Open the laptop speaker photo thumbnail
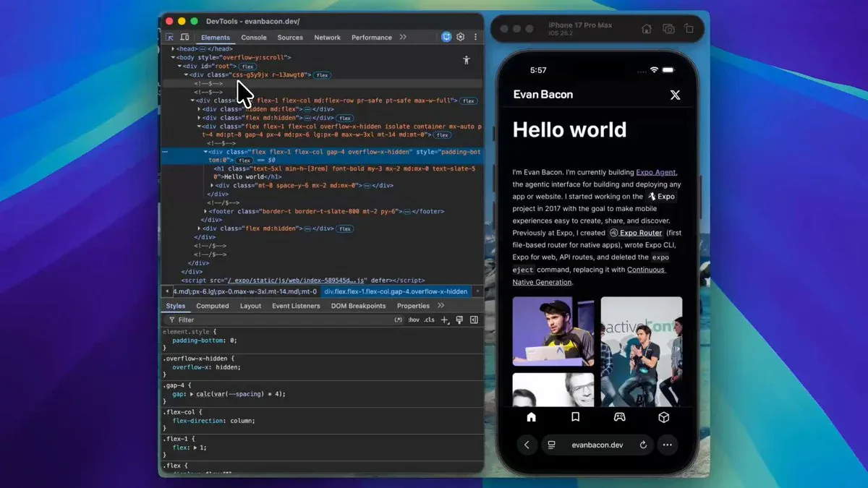The height and width of the screenshot is (488, 868). point(553,331)
